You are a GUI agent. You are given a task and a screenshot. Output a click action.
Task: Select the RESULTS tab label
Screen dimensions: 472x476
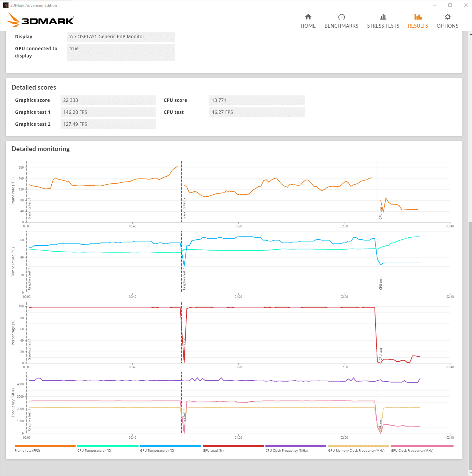click(418, 26)
